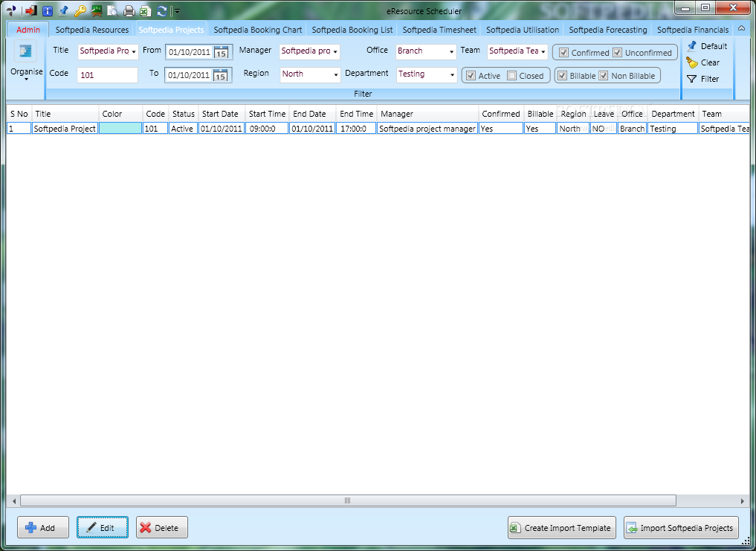Open the blue info icon
The height and width of the screenshot is (551, 756).
pyautogui.click(x=48, y=10)
